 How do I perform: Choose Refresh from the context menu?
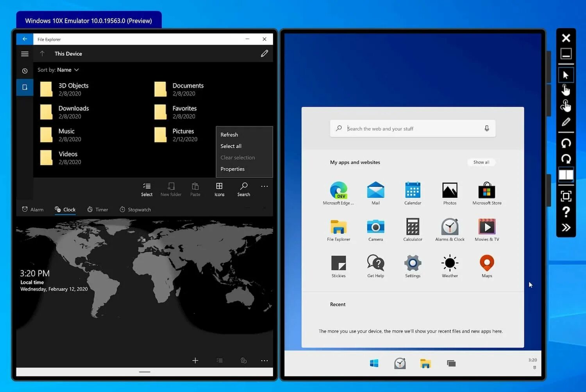[244, 135]
